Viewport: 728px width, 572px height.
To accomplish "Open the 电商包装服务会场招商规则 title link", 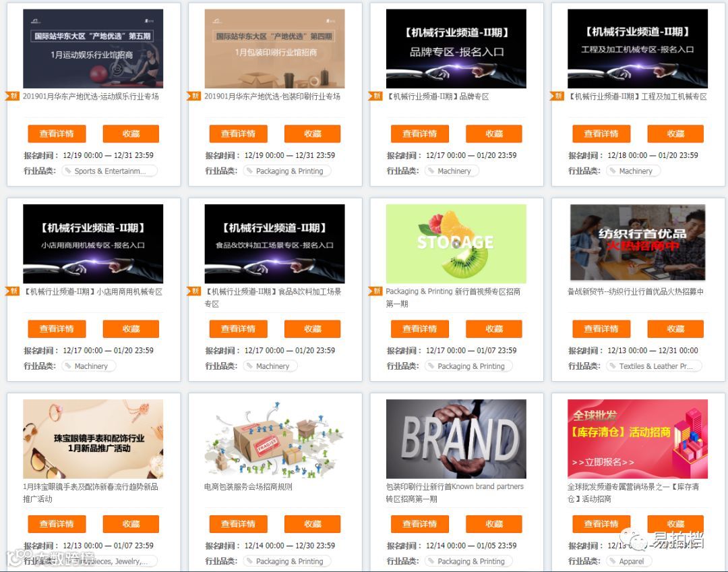I will (248, 486).
